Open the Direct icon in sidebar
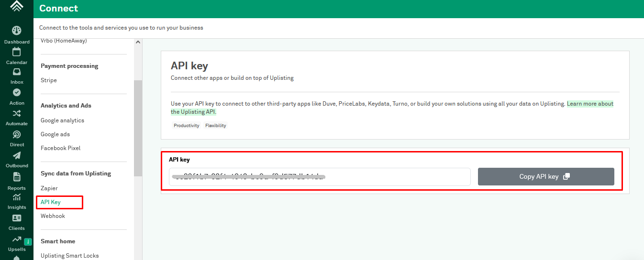644x260 pixels. pos(17,134)
